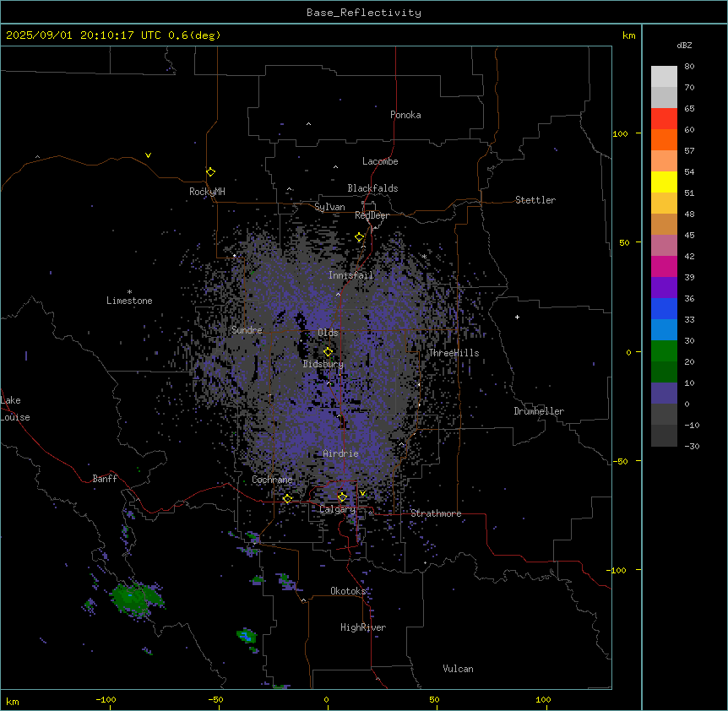Pick the slate purple 0-10 dBZ legend swatch

664,393
